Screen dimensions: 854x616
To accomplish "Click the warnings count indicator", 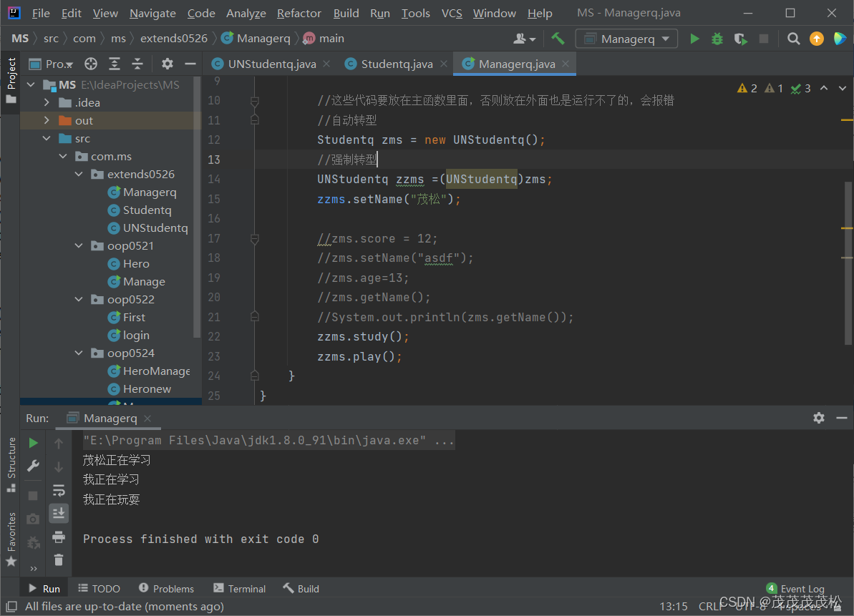I will coord(747,88).
